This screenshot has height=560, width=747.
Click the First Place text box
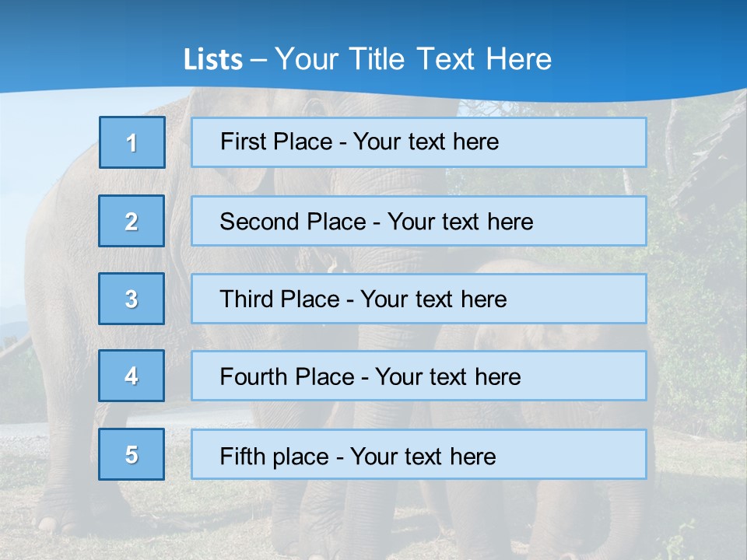pos(419,142)
